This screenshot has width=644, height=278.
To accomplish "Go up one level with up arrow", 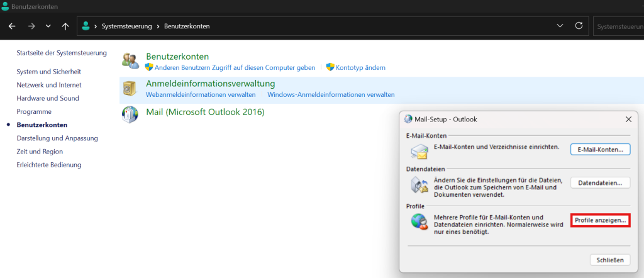I will pos(65,26).
